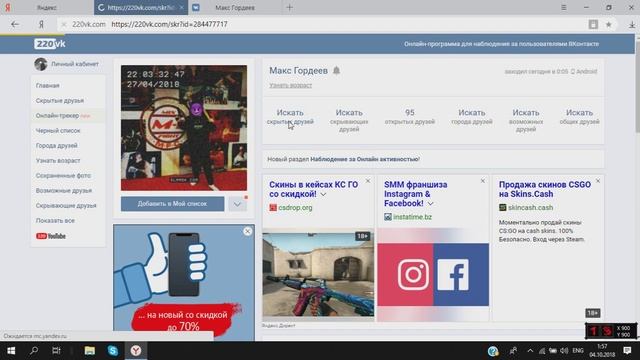The height and width of the screenshot is (360, 640).
Task: Close the phone discount ad banner
Action: click(x=247, y=231)
